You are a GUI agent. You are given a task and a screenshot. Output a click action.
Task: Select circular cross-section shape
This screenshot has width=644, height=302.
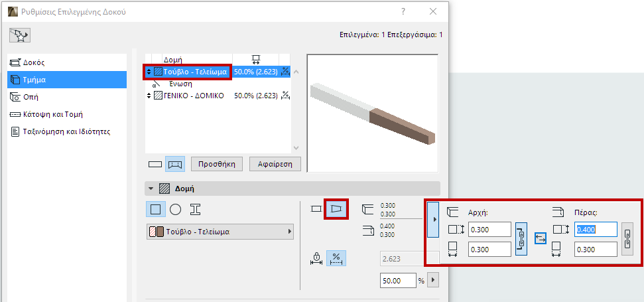tap(175, 209)
